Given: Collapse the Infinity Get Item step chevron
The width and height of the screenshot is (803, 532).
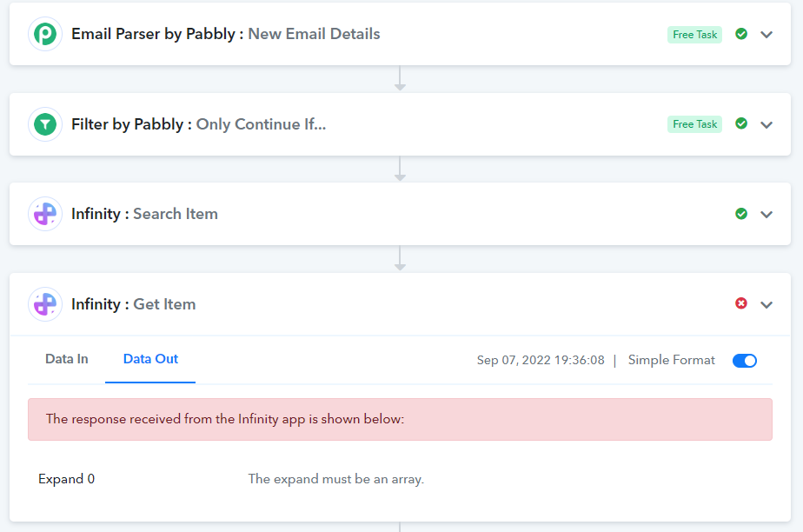Looking at the screenshot, I should click(x=766, y=304).
